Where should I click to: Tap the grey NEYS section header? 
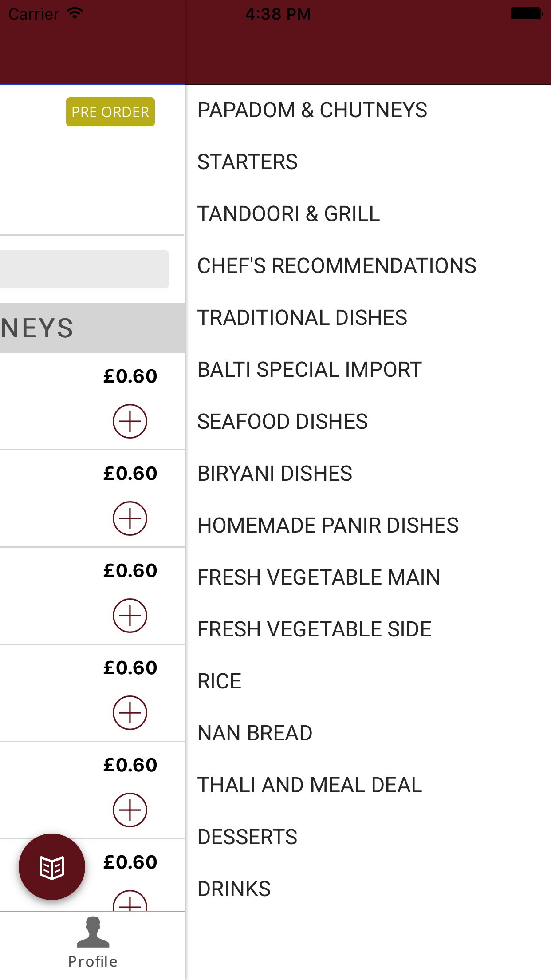click(92, 328)
